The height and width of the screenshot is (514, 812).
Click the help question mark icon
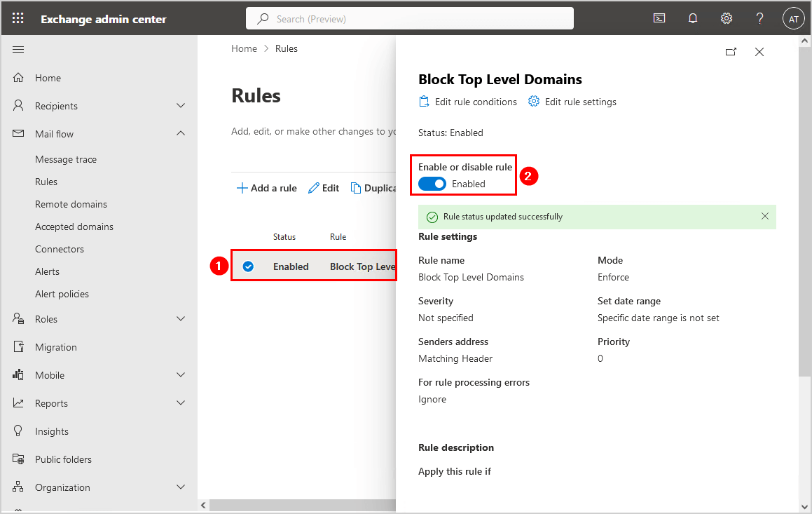(759, 19)
